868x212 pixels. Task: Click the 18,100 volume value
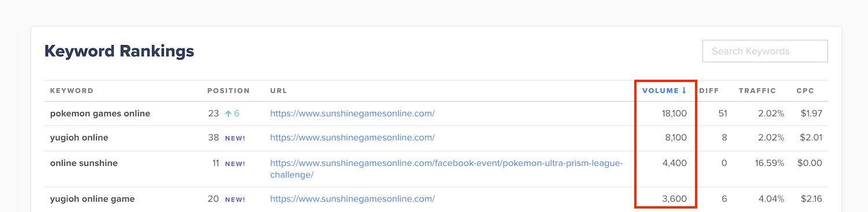[x=674, y=113]
